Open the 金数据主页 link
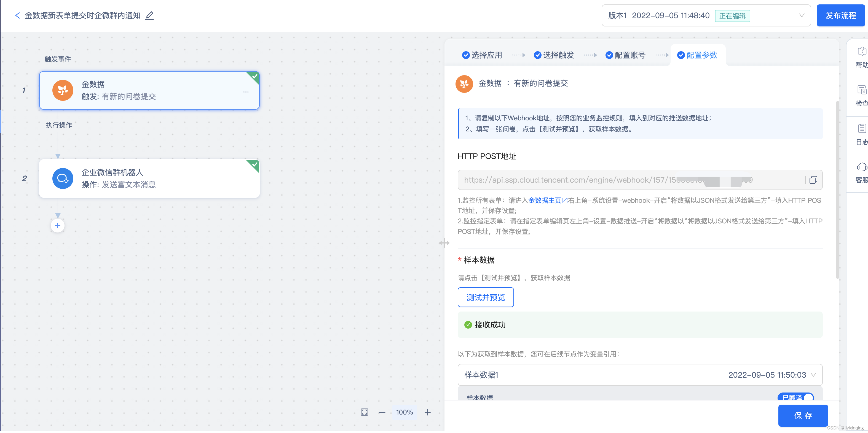This screenshot has width=868, height=433. [x=545, y=201]
